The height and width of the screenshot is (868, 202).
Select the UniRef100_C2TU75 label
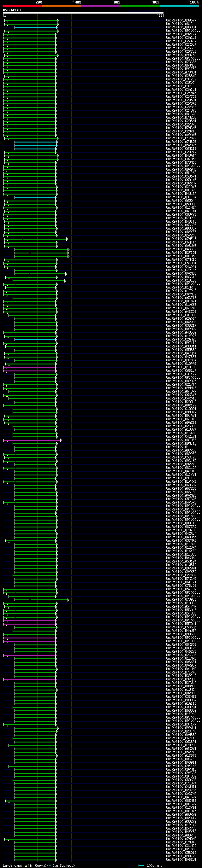click(x=181, y=111)
